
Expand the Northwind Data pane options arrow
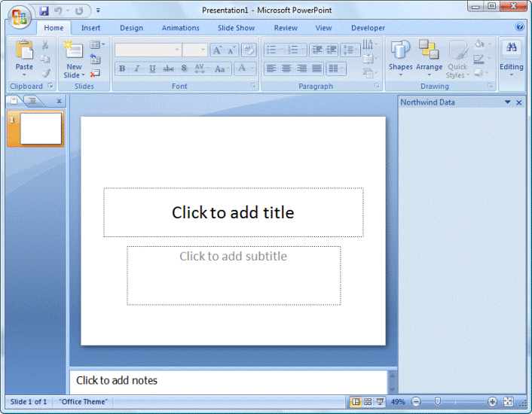507,102
